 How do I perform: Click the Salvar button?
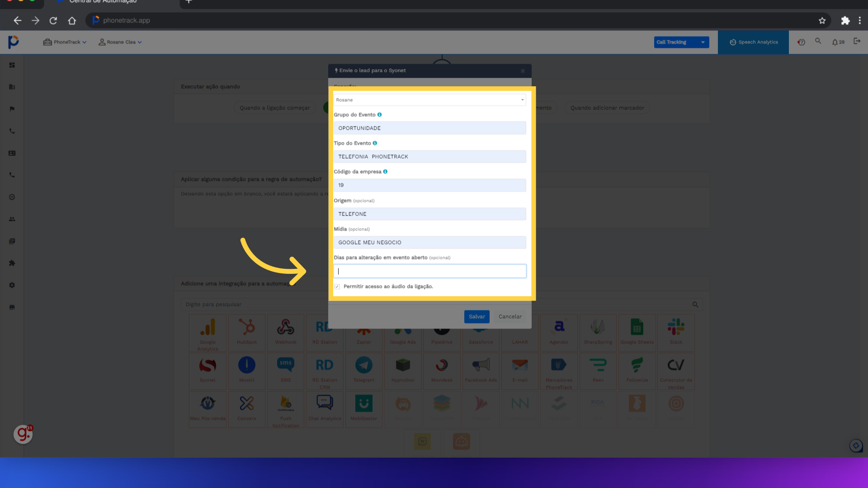[x=476, y=317]
